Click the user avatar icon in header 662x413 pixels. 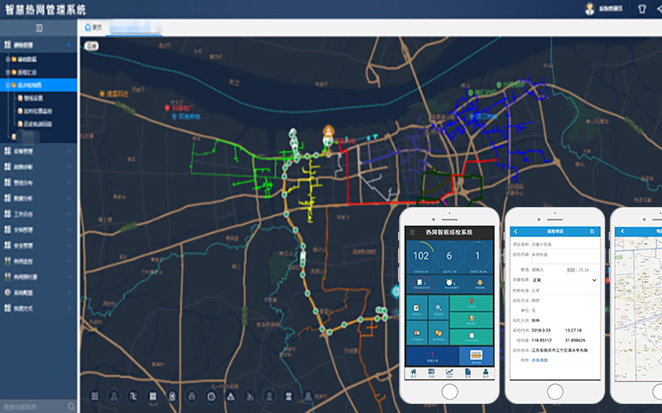(589, 8)
